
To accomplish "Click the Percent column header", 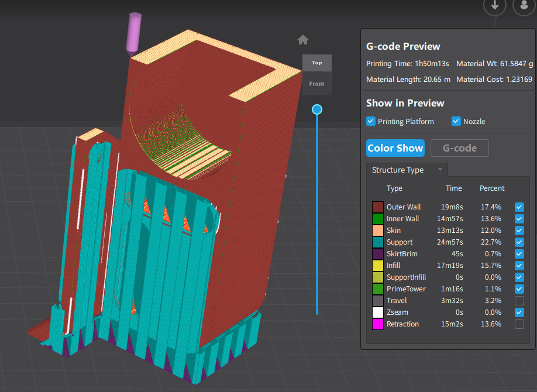I will click(492, 188).
